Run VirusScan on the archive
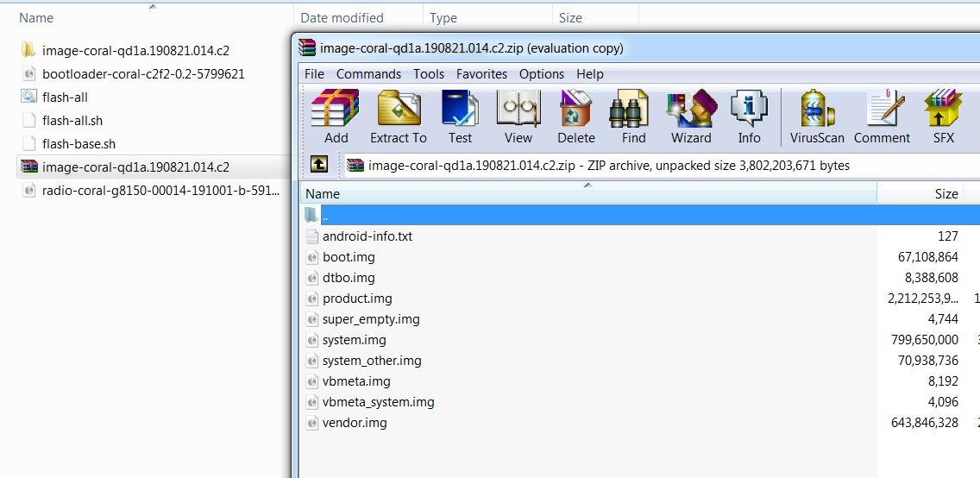 (x=817, y=116)
